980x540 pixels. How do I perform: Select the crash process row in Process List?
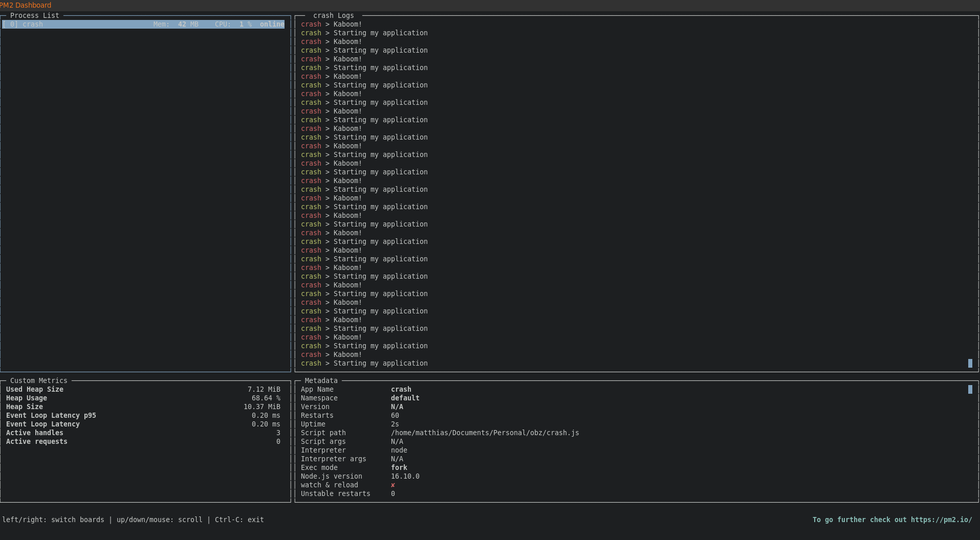tap(143, 24)
